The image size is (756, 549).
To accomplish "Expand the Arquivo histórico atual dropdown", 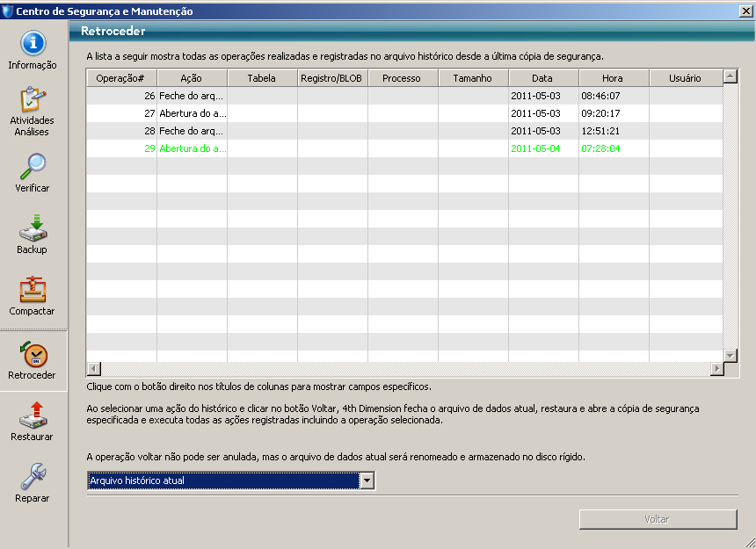I will coord(367,480).
